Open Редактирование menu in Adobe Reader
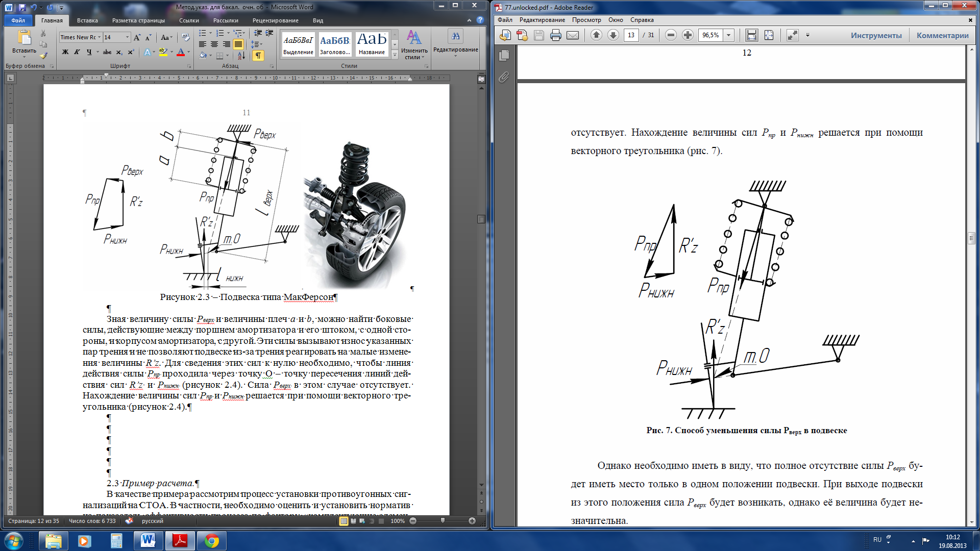 tap(542, 20)
